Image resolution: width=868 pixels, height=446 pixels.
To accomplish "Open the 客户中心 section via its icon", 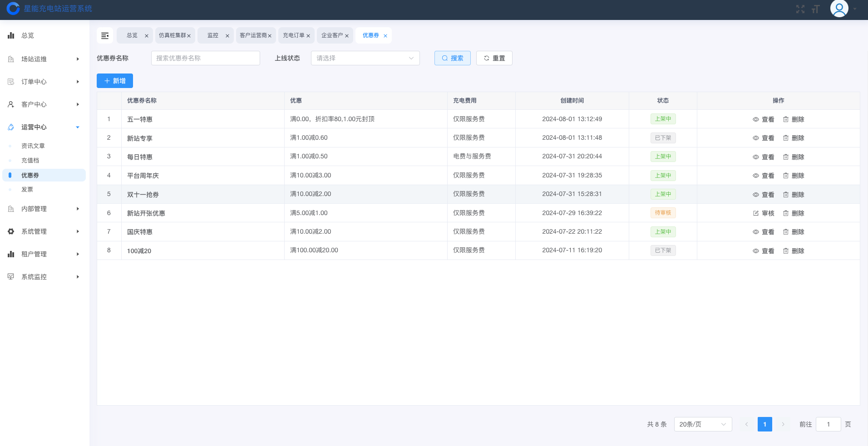I will coord(10,104).
